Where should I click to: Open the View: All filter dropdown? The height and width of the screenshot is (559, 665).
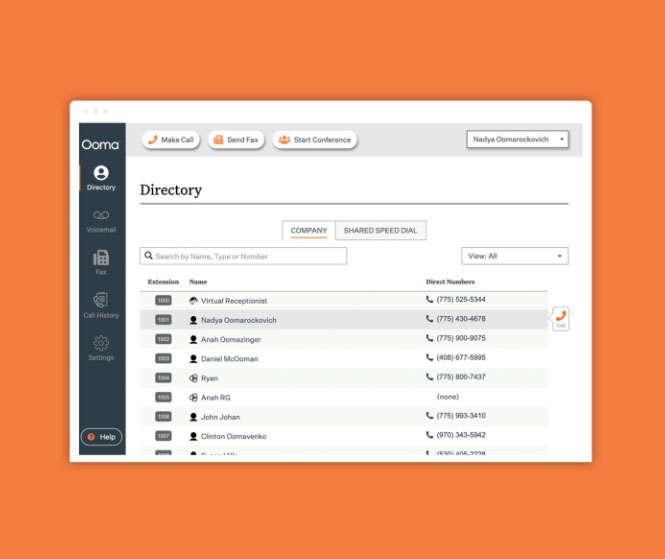pyautogui.click(x=514, y=256)
